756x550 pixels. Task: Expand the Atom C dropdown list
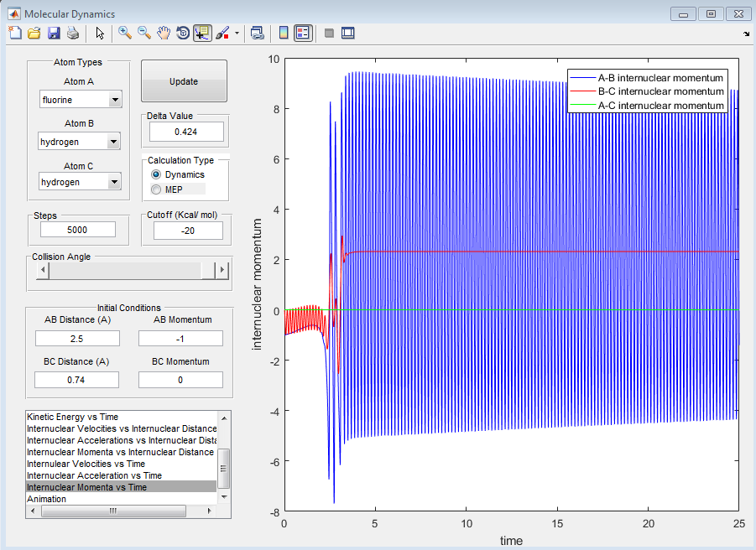pyautogui.click(x=115, y=182)
